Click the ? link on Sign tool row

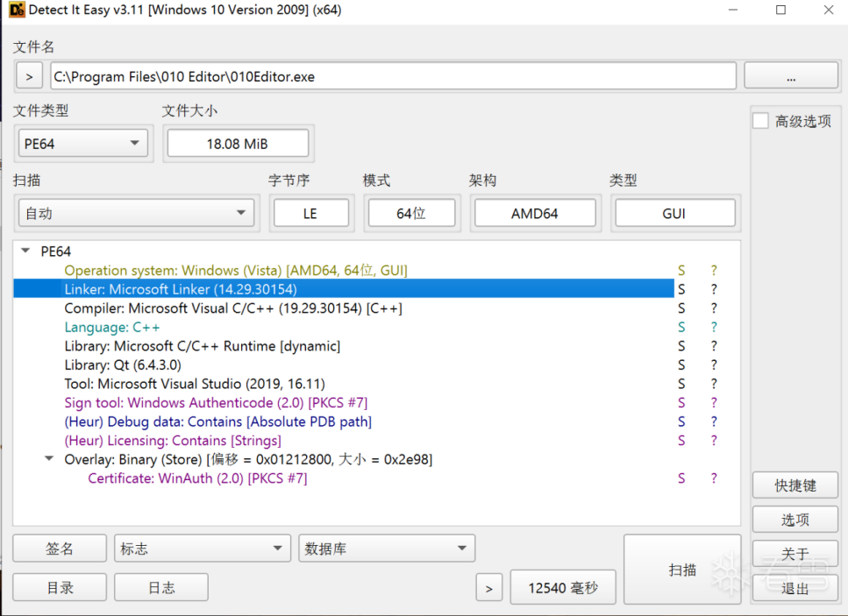[x=714, y=402]
